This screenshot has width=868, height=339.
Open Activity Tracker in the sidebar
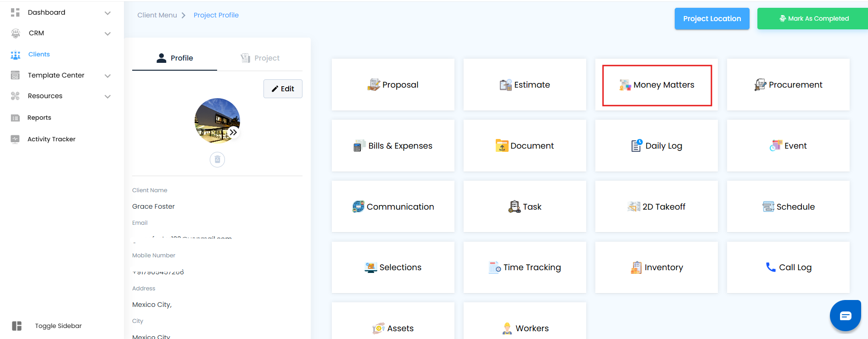pos(51,139)
